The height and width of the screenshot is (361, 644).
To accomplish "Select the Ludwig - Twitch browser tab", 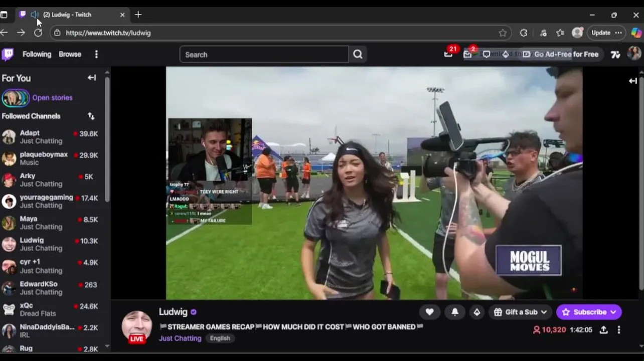I will (x=72, y=15).
